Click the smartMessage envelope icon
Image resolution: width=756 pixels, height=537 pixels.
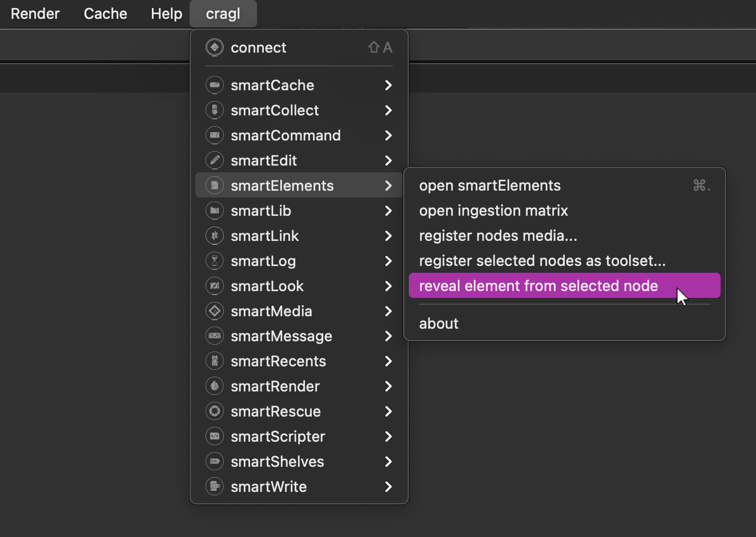coord(215,336)
